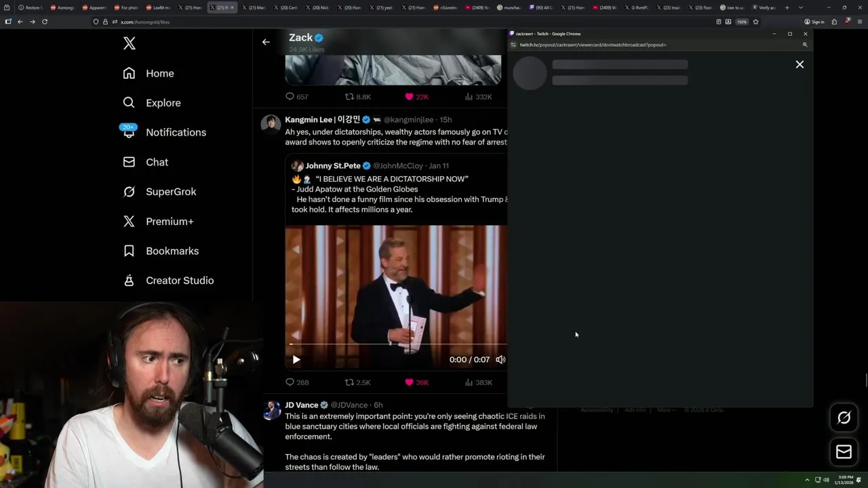The image size is (868, 488).
Task: Go forward in the Firefox toolbar
Action: [x=32, y=22]
